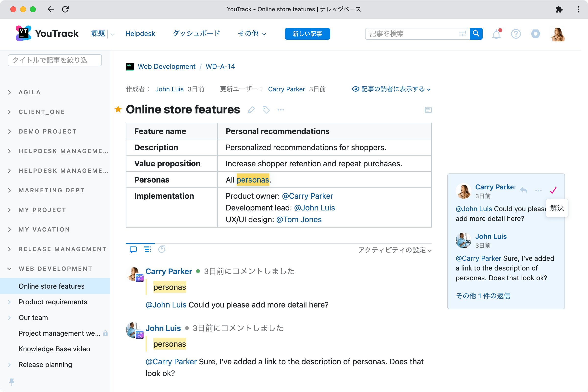Expand the MARKETING DEPT project

point(10,190)
